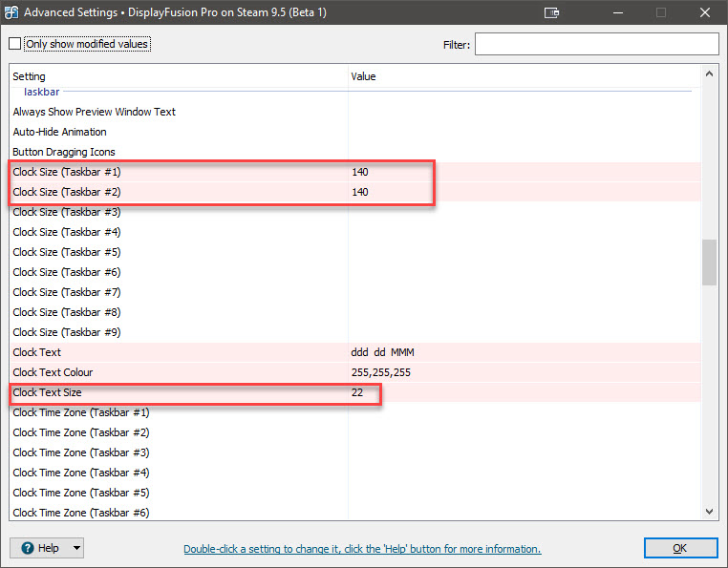Open the Help button dropdown arrow
The height and width of the screenshot is (568, 728).
point(75,548)
